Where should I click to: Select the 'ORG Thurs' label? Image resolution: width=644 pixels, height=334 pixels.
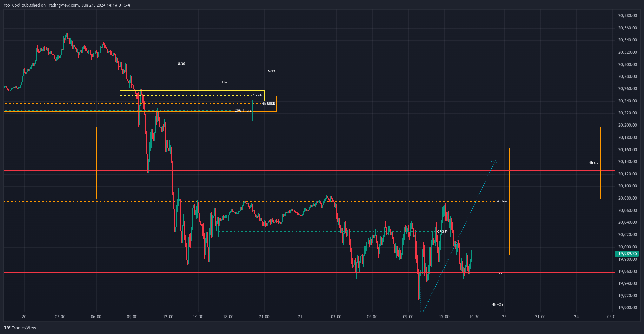coord(243,111)
